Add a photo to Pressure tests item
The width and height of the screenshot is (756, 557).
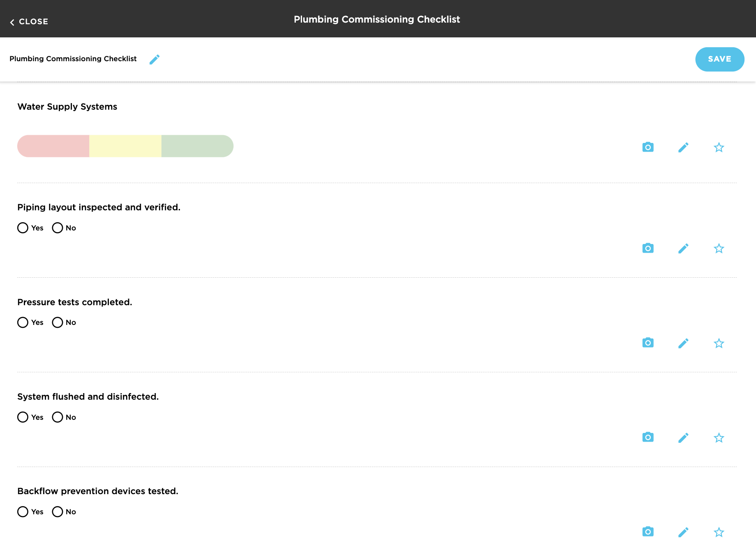[x=648, y=343]
